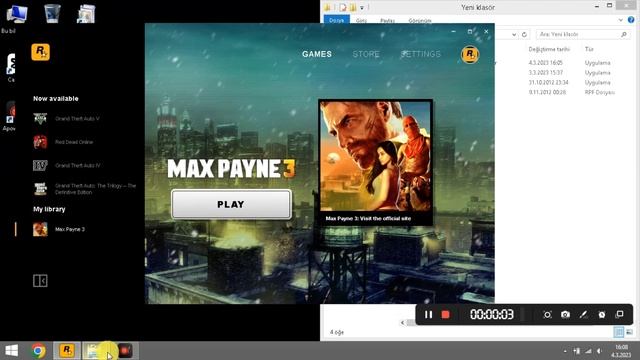The height and width of the screenshot is (360, 640).
Task: Click the Explorer horizontal scrollbar left arrow
Action: point(403,323)
